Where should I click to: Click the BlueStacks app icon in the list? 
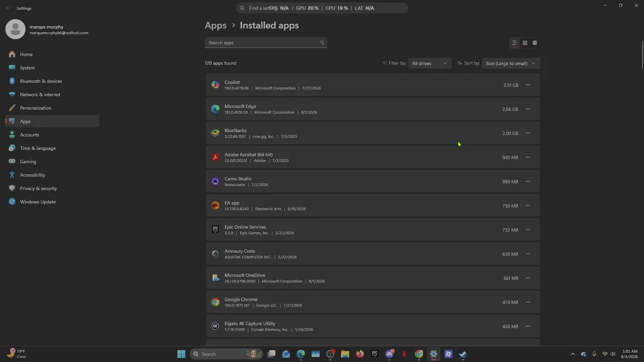coord(215,133)
